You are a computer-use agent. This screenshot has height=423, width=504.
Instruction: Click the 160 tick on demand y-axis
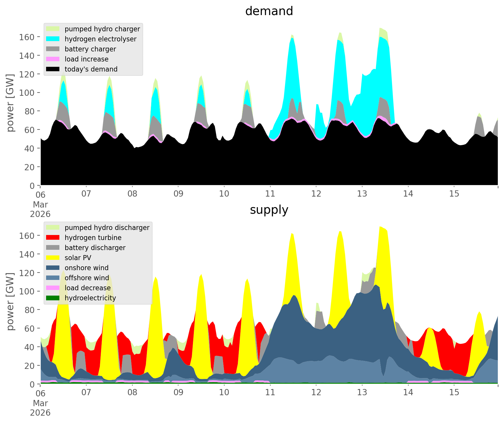point(27,37)
